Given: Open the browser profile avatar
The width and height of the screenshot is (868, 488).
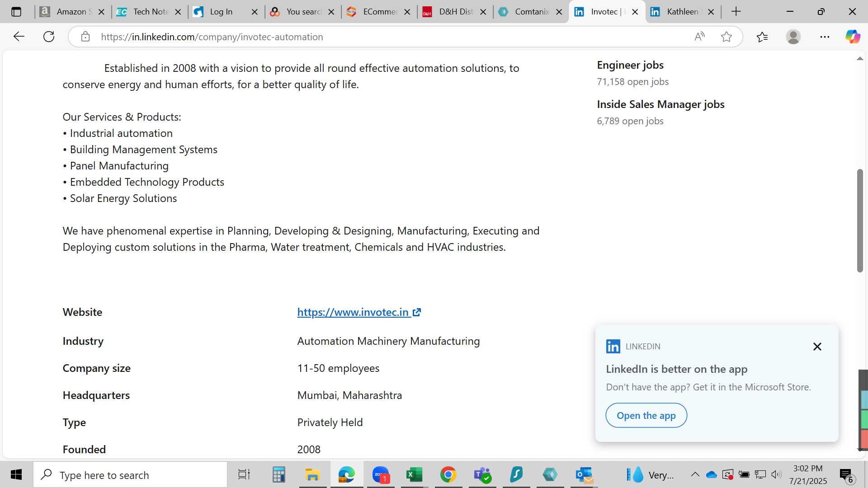Looking at the screenshot, I should click(793, 37).
